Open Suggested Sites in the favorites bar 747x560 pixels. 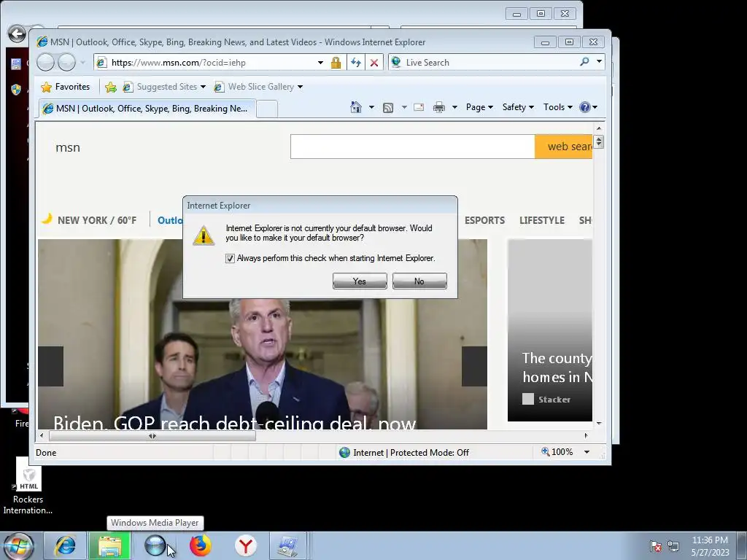click(x=160, y=87)
